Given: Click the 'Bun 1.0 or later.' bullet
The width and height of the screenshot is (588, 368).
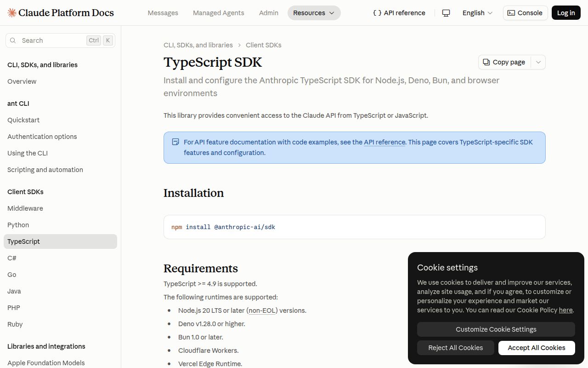Looking at the screenshot, I should [201, 337].
